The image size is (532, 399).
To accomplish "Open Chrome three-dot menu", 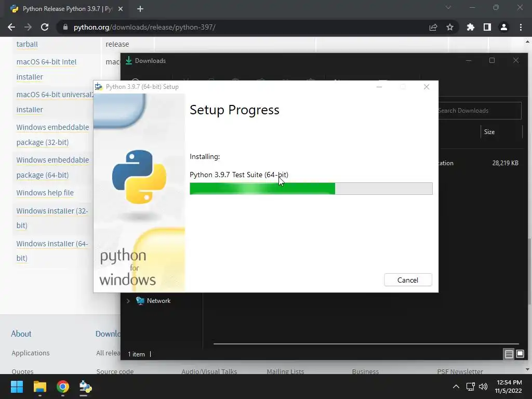I will pyautogui.click(x=521, y=27).
